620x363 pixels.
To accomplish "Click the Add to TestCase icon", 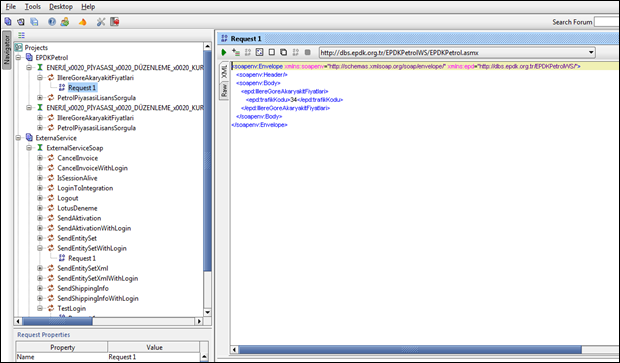I will [236, 52].
